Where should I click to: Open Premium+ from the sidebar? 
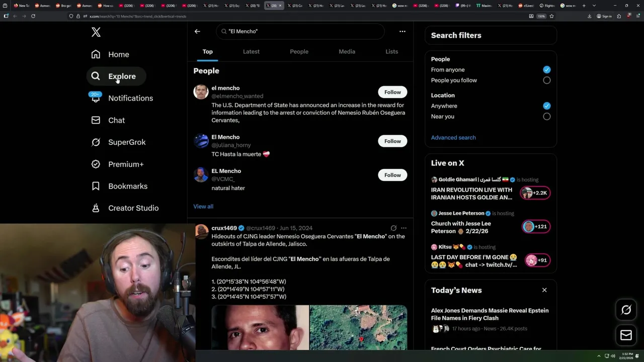pos(118,164)
